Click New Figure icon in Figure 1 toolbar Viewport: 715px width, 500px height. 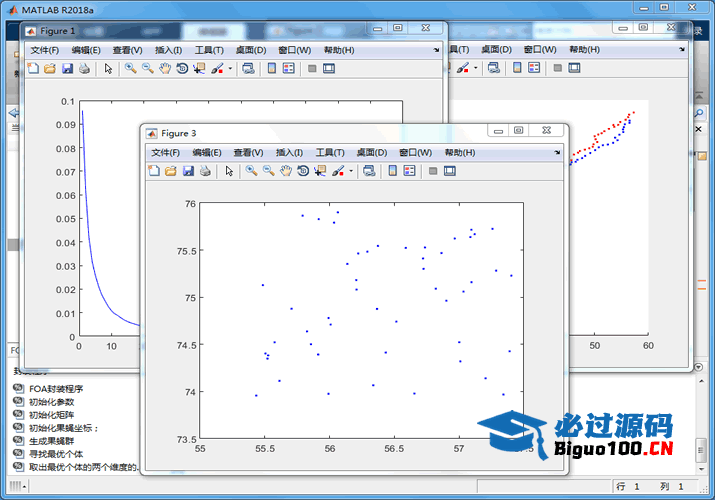point(33,68)
